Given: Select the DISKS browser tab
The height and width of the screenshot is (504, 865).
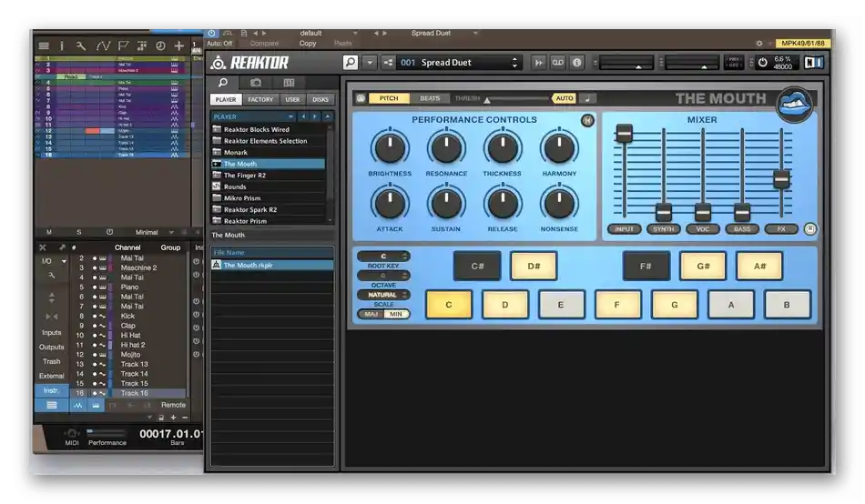Looking at the screenshot, I should click(x=321, y=99).
